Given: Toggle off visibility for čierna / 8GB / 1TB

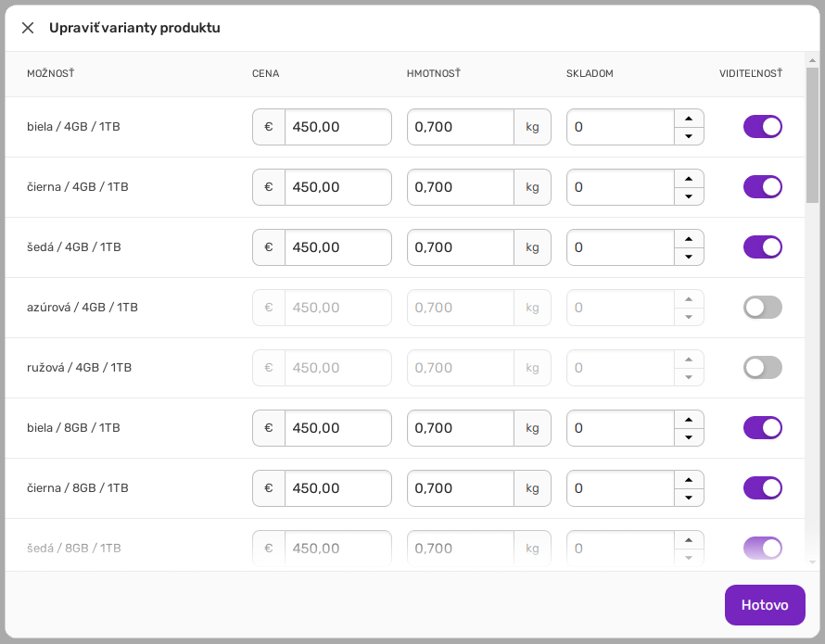Looking at the screenshot, I should (x=762, y=488).
